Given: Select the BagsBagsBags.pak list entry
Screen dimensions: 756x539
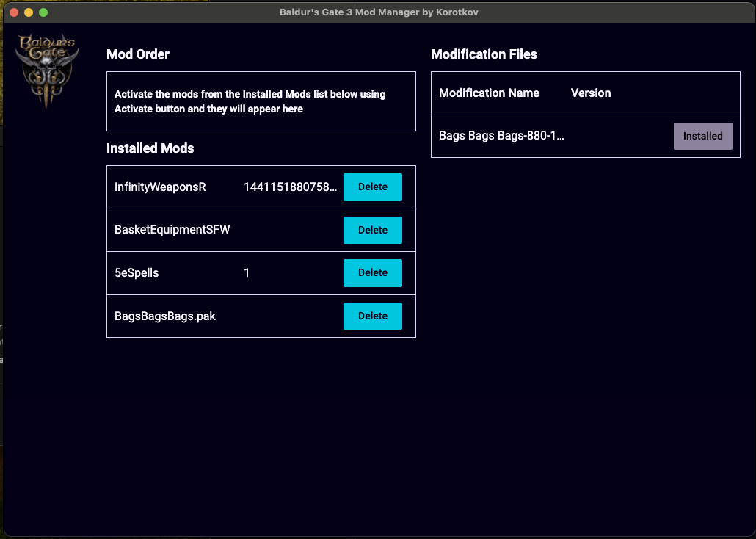Looking at the screenshot, I should [165, 316].
